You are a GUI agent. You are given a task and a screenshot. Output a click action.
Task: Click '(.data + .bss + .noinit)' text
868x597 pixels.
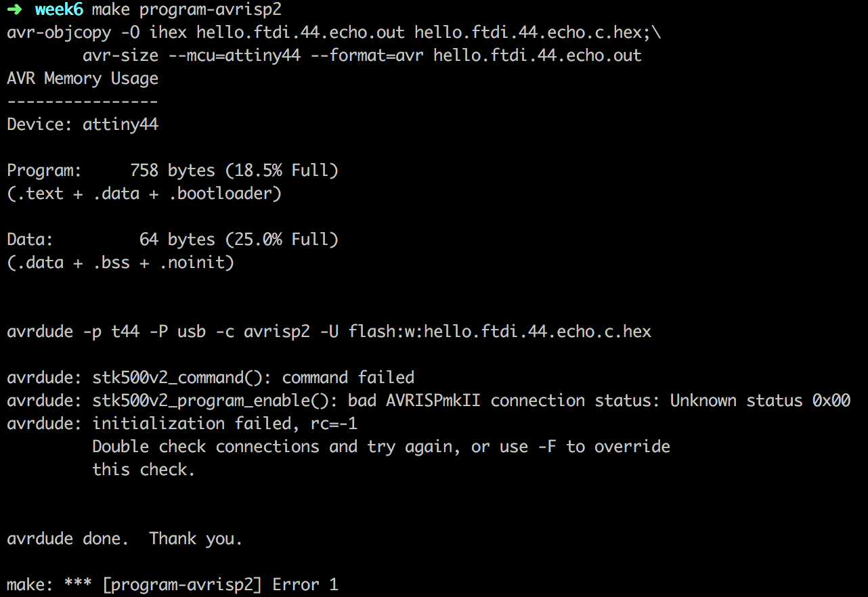121,263
